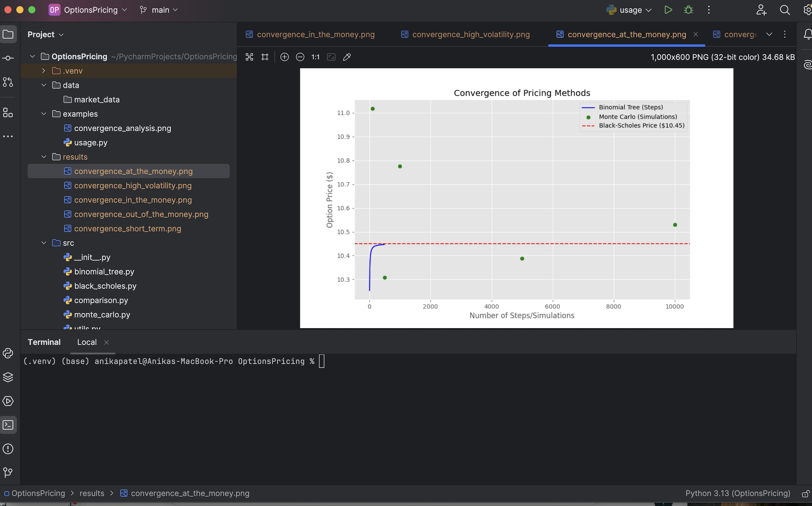812x506 pixels.
Task: Toggle grid display in image viewer
Action: [x=265, y=57]
